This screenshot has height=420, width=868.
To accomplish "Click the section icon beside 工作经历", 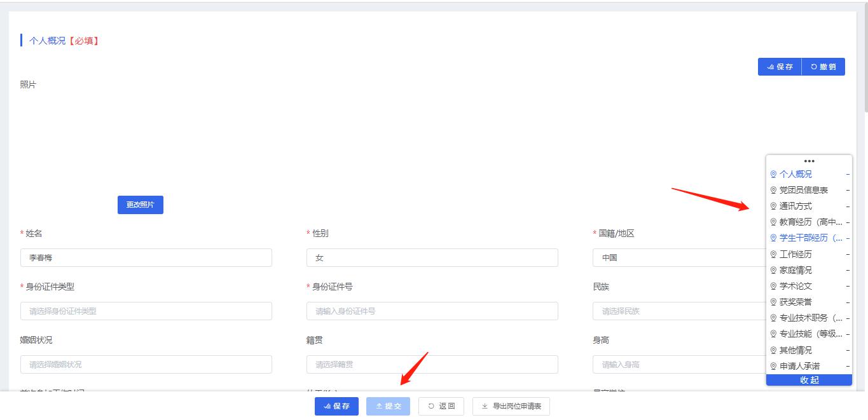I will 772,254.
